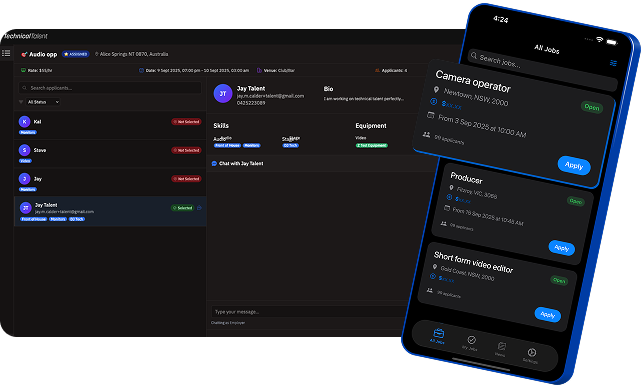
Task: Click the Alice Springs location text
Action: click(134, 54)
